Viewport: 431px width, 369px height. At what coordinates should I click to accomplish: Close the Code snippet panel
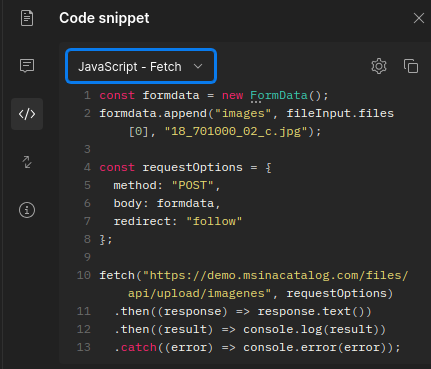click(x=419, y=18)
